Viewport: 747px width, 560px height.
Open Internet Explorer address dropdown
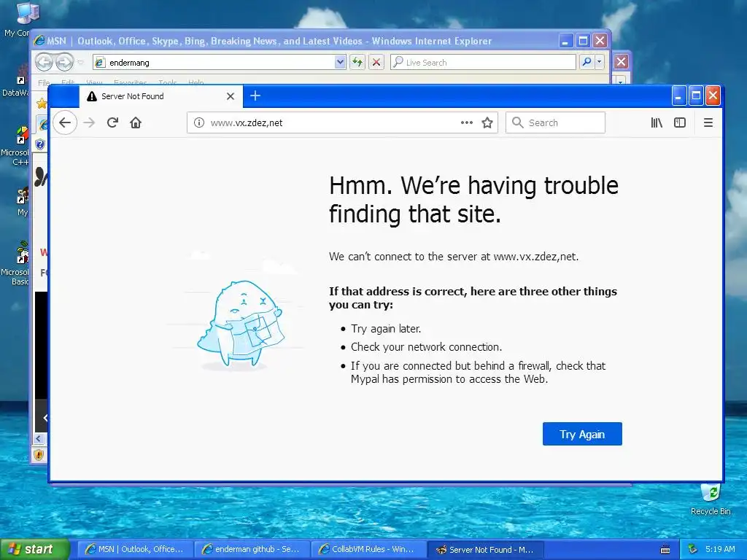click(x=340, y=62)
